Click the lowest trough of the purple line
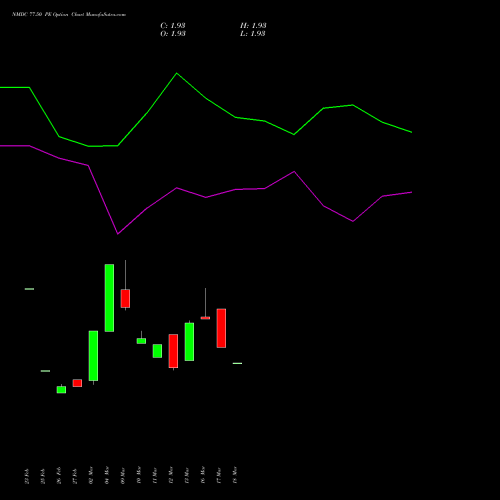The image size is (500, 500). (118, 234)
